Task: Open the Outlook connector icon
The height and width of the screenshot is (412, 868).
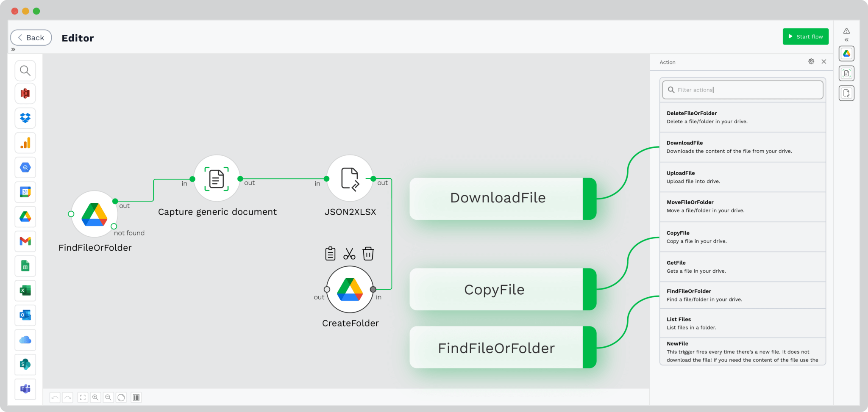Action: [x=25, y=315]
